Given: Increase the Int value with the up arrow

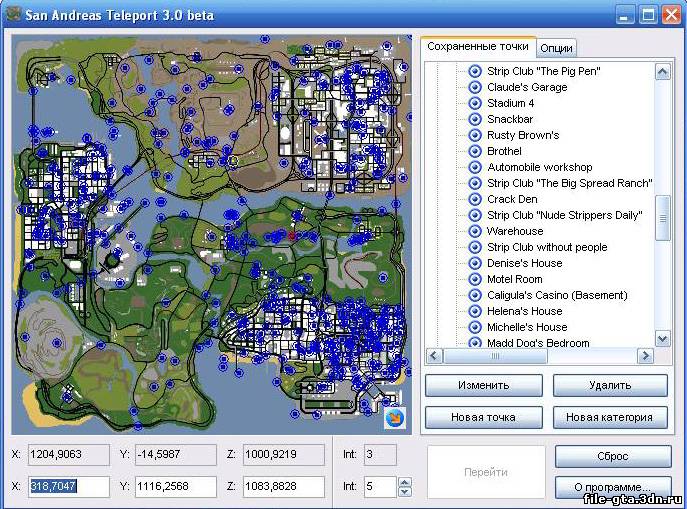Looking at the screenshot, I should (404, 482).
